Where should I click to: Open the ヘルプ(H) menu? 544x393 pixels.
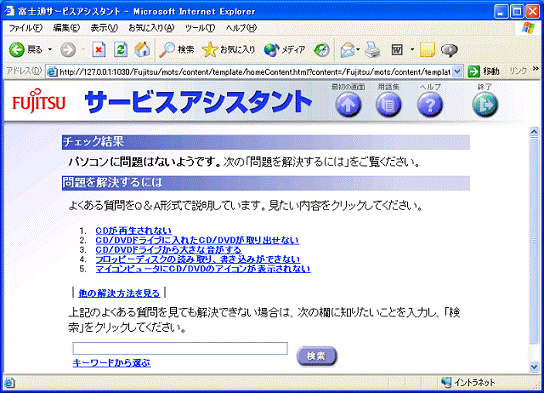[241, 28]
